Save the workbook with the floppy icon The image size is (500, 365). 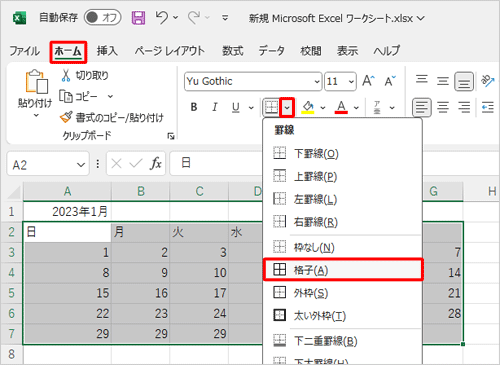[138, 18]
